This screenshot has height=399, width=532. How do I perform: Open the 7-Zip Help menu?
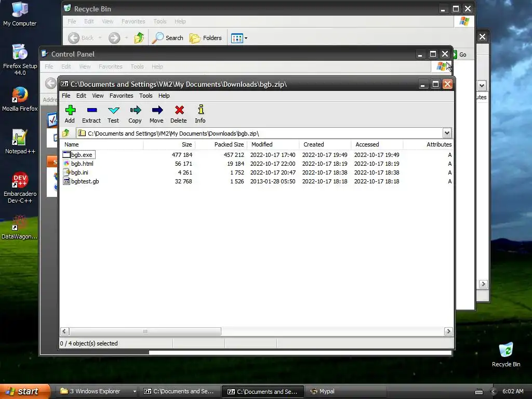(164, 96)
